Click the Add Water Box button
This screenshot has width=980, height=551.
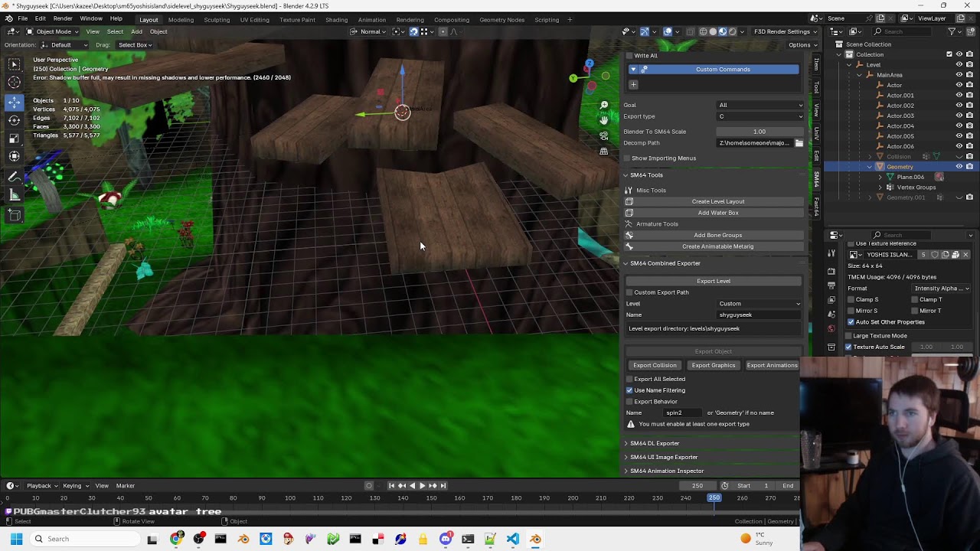[718, 213]
